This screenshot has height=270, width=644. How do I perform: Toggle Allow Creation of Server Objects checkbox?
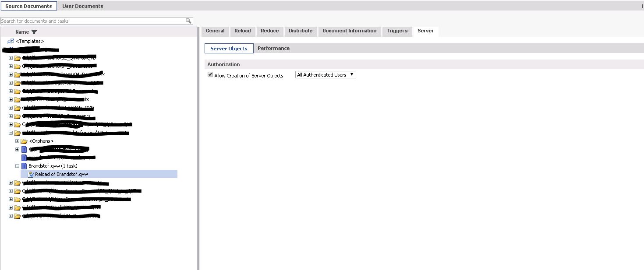tap(210, 75)
